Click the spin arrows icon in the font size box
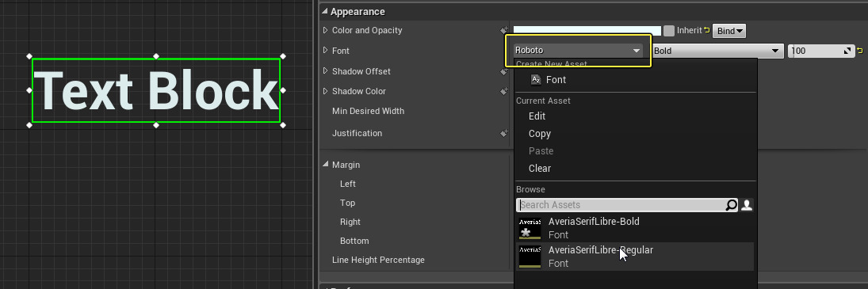The height and width of the screenshot is (289, 868). click(x=847, y=51)
